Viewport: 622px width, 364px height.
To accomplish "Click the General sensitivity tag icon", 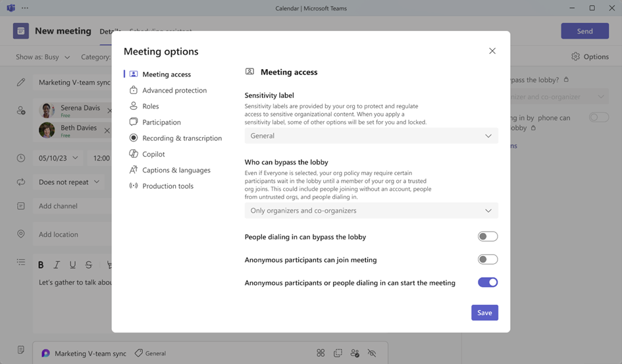I will (138, 353).
